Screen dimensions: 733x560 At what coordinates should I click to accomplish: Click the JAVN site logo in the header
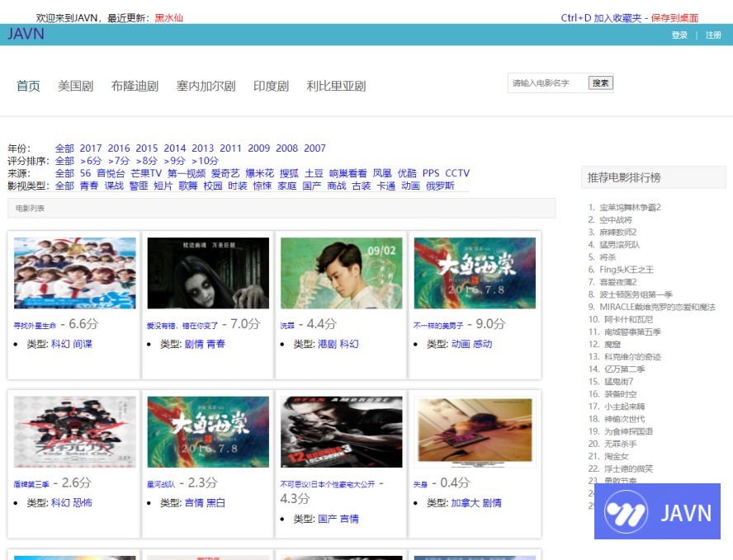(26, 34)
